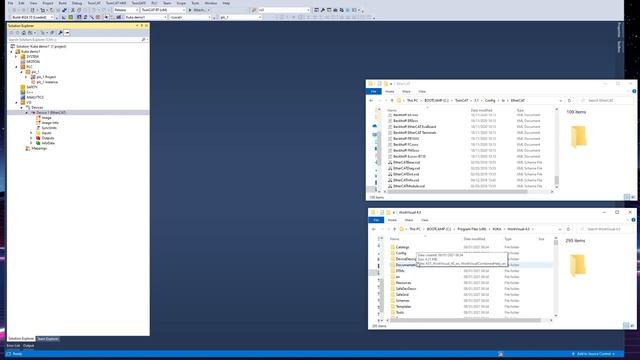Open help in WorkVisual explorer window
The width and height of the screenshot is (640, 360).
633,220
